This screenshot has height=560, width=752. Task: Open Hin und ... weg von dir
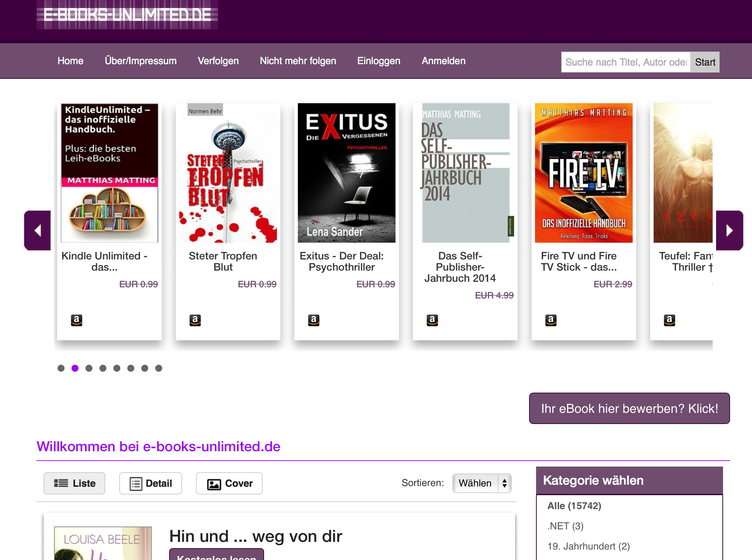tap(256, 536)
